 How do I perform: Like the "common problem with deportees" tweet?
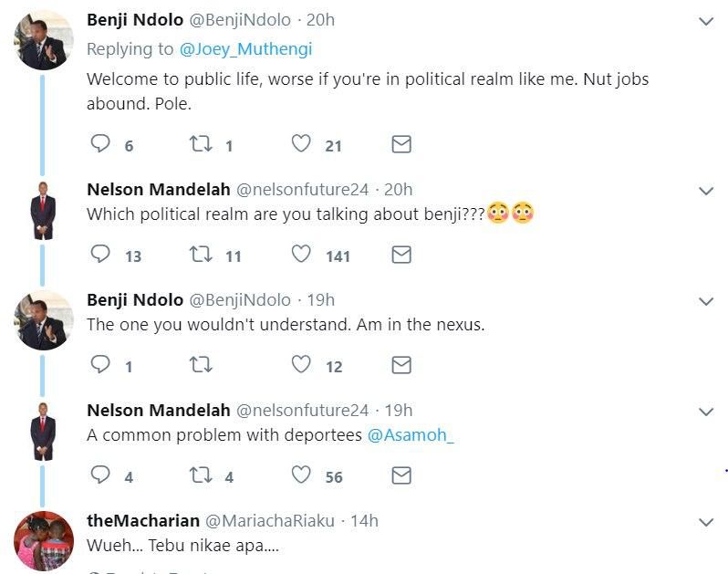(301, 475)
